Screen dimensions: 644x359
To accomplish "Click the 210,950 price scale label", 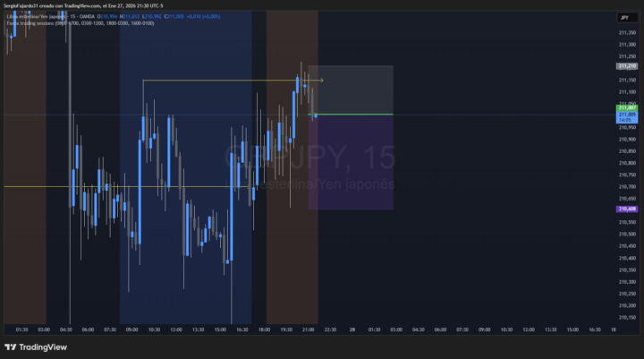I will (627, 127).
